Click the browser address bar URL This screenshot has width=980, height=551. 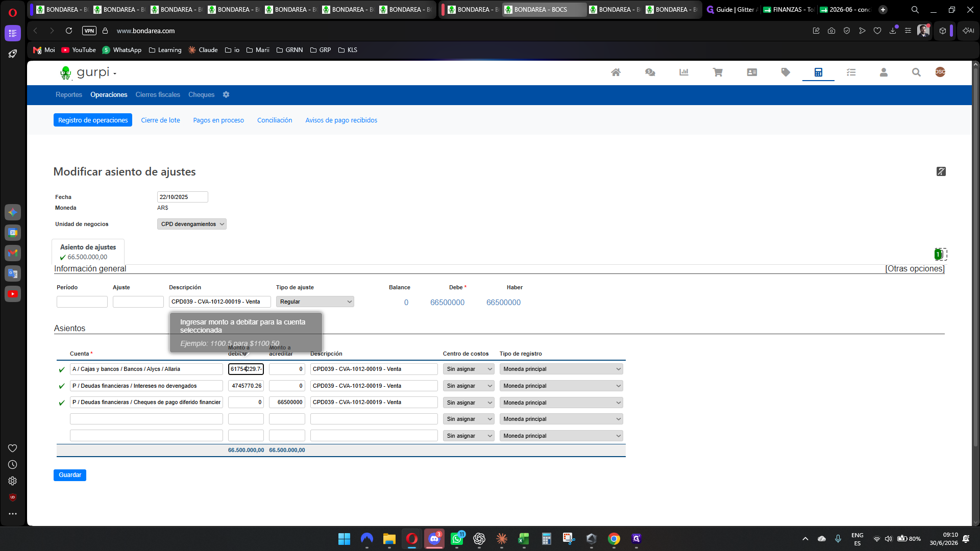tap(145, 31)
